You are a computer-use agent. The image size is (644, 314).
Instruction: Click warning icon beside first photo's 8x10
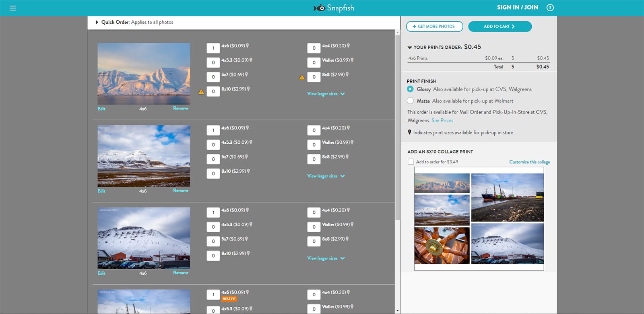click(x=201, y=92)
